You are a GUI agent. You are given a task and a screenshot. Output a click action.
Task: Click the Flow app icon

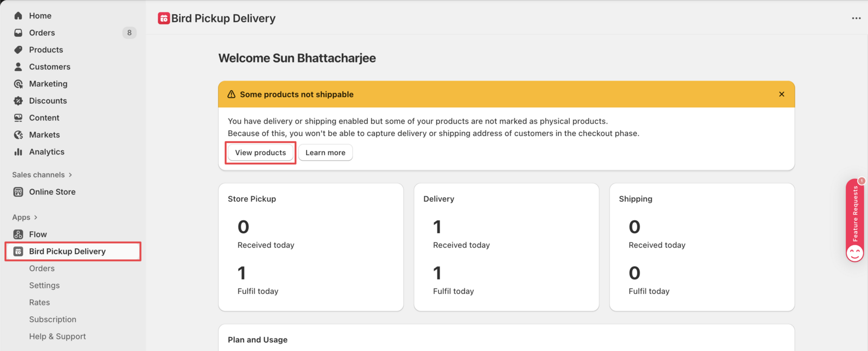click(x=18, y=234)
